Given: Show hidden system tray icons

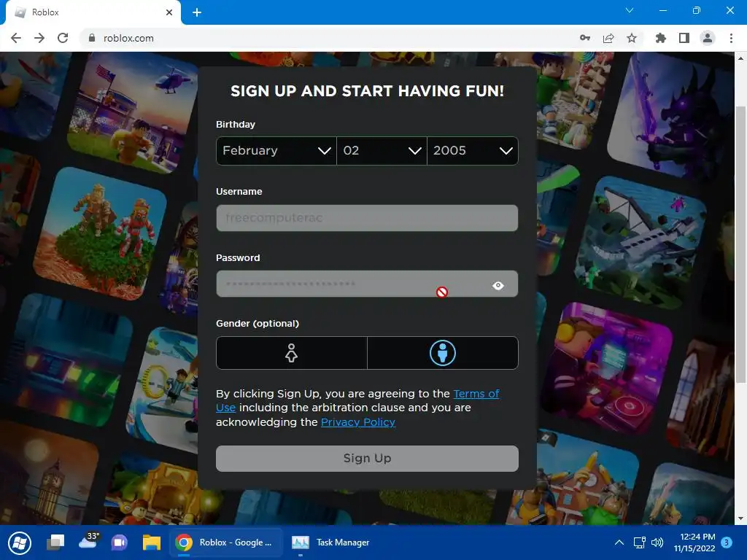Looking at the screenshot, I should click(619, 542).
